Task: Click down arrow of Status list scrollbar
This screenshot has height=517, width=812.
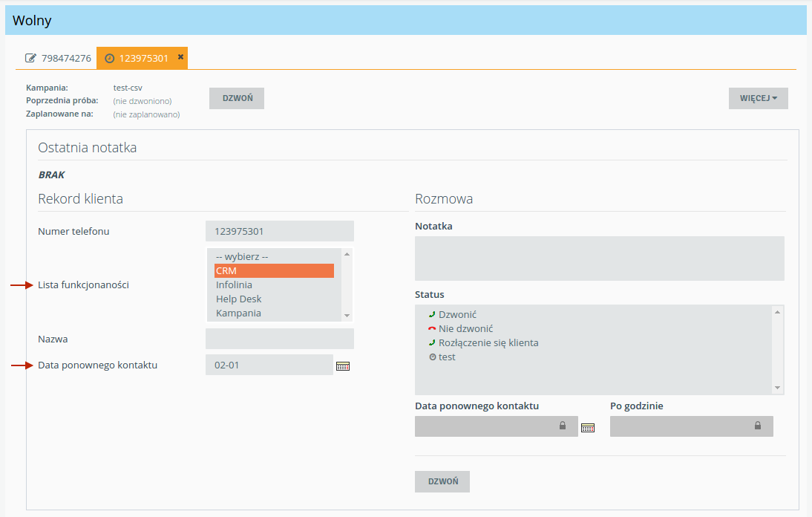Action: pos(777,388)
